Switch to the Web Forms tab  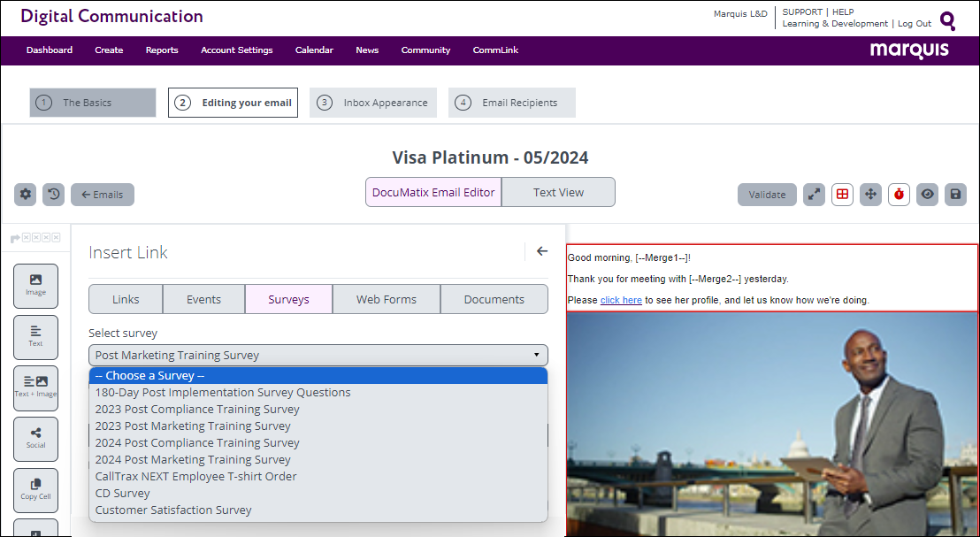point(386,299)
